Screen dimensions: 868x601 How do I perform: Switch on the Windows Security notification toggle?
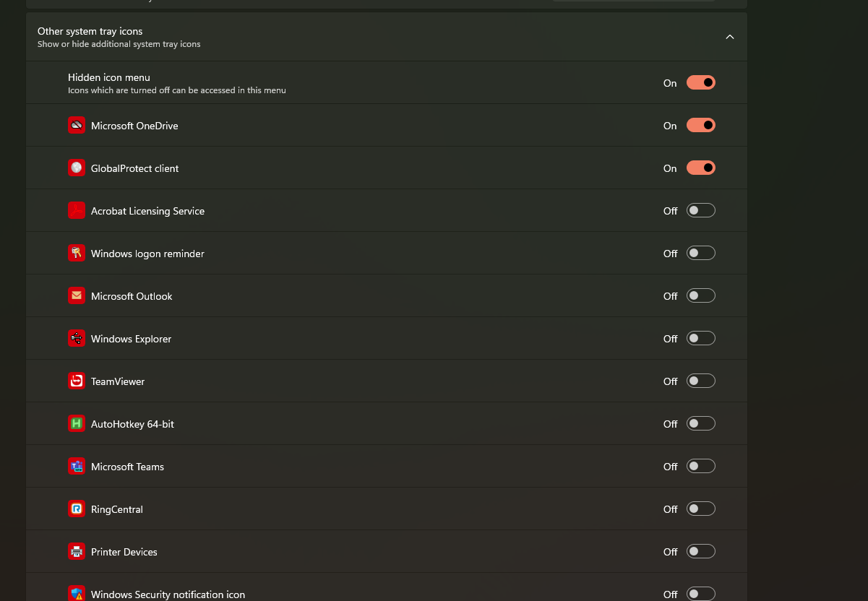coord(700,594)
